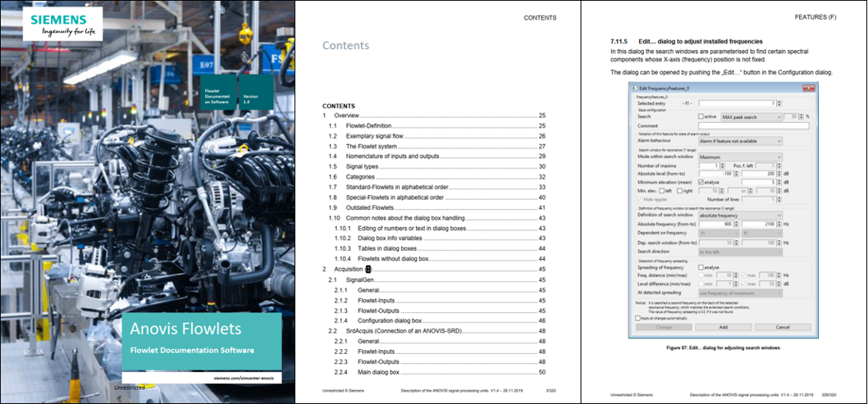
Task: Open contents entry 1.1 Flowlet-Definition
Action: point(437,126)
